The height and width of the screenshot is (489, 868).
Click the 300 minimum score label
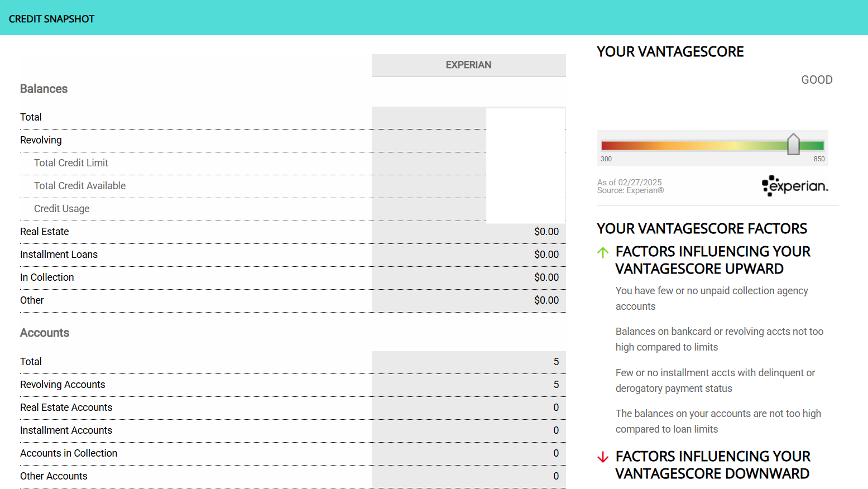point(606,159)
